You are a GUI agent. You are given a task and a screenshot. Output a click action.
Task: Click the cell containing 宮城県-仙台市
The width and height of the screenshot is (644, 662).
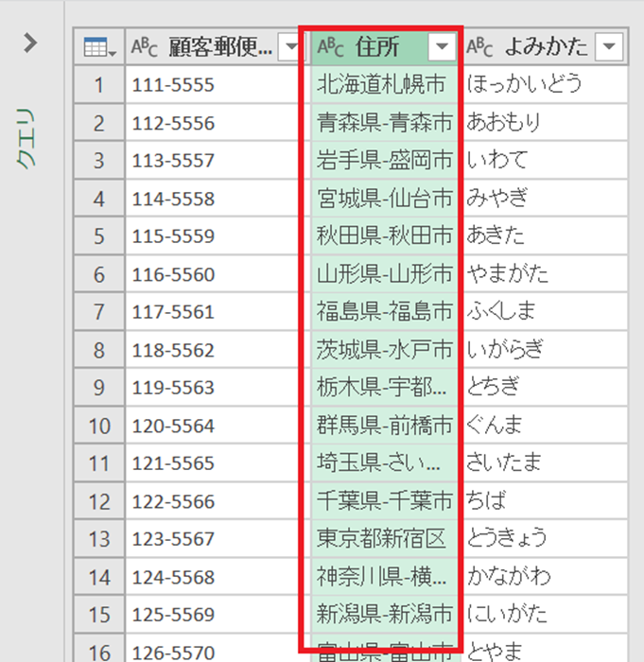pos(384,199)
